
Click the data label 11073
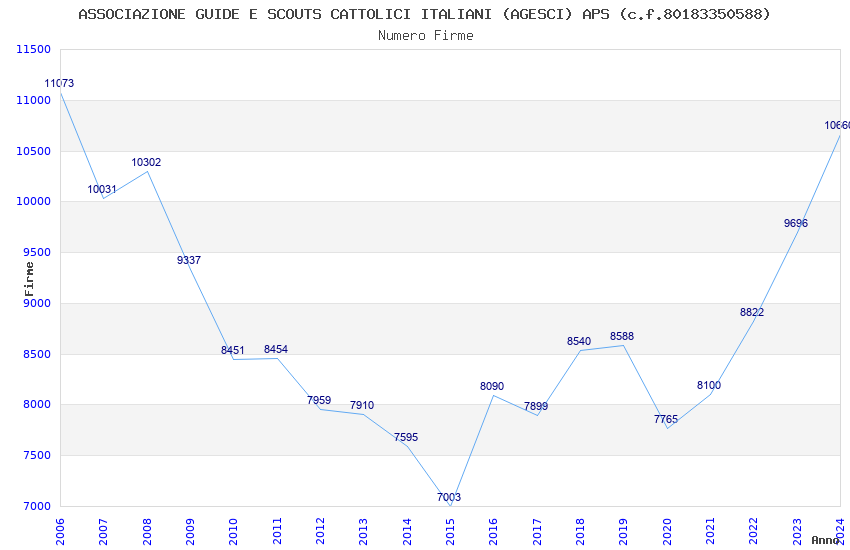[x=59, y=83]
